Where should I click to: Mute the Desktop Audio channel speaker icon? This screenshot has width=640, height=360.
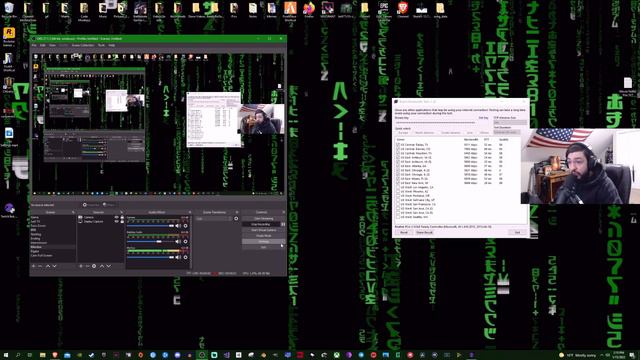(178, 241)
